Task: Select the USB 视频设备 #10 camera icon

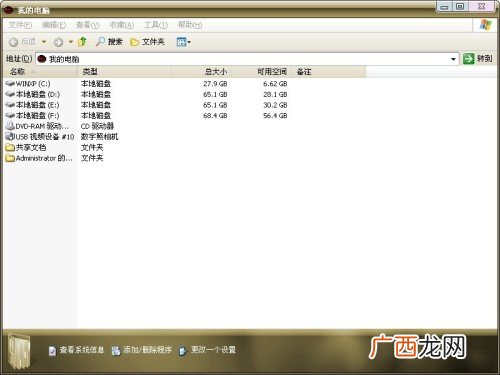Action: pyautogui.click(x=10, y=136)
